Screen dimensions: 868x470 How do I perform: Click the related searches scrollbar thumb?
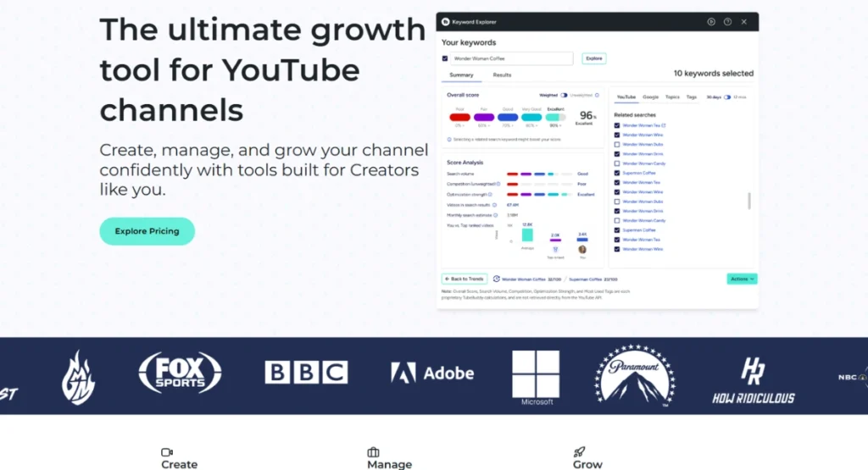(749, 201)
